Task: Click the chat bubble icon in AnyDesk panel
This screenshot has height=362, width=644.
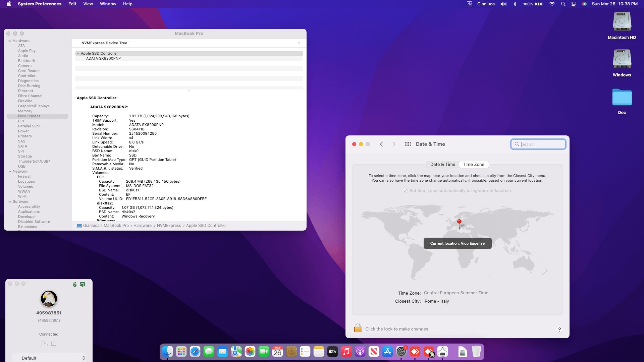Action: click(x=54, y=344)
